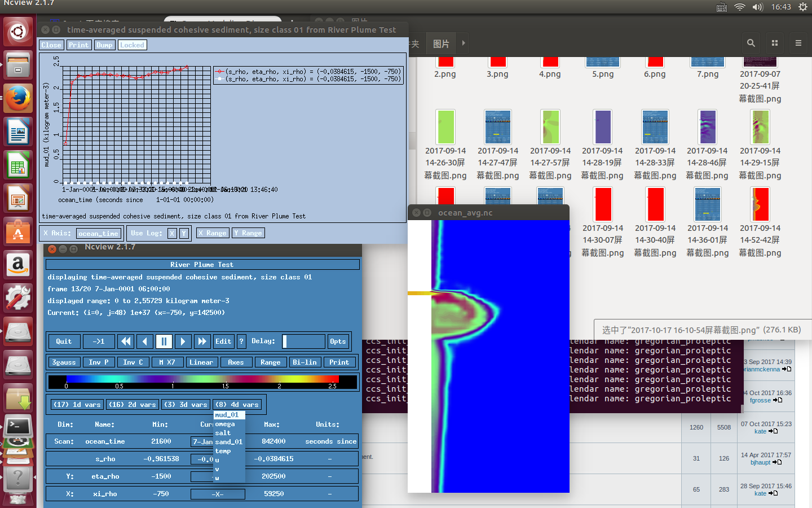
Task: Click the Delay speed slider
Action: click(303, 341)
